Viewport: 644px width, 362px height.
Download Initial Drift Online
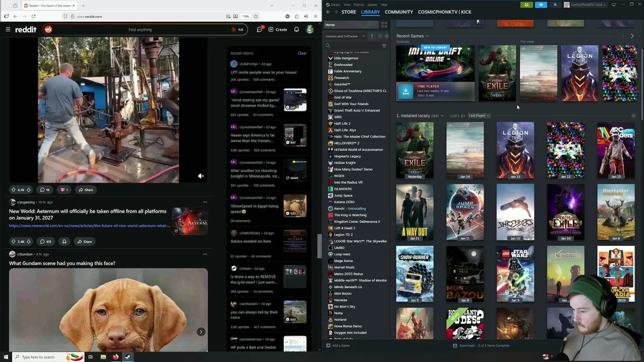[x=406, y=91]
